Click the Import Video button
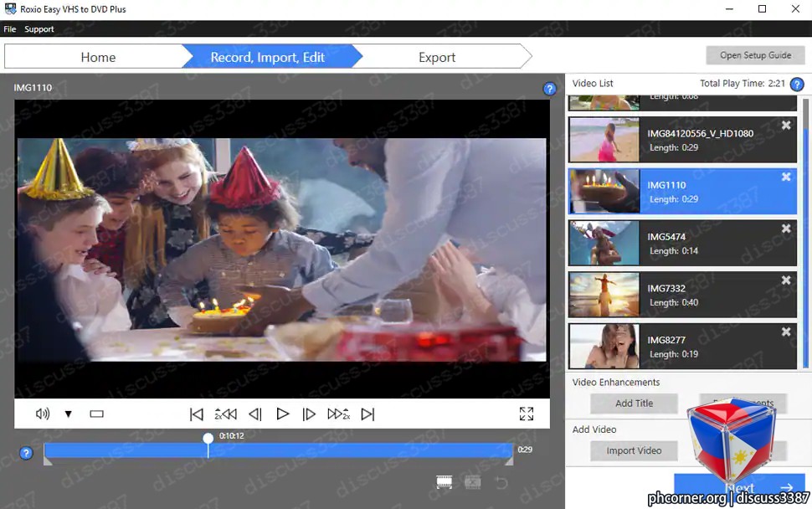This screenshot has width=812, height=509. (634, 450)
